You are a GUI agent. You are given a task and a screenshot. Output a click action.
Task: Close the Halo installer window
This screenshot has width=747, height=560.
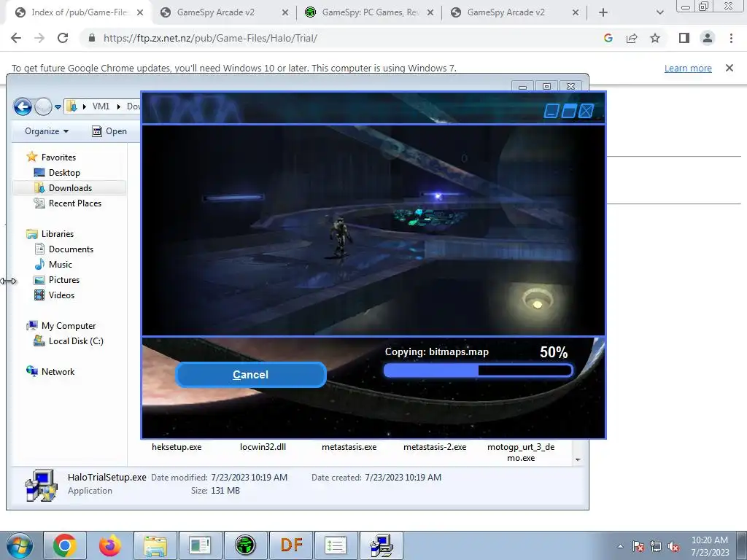(x=586, y=111)
